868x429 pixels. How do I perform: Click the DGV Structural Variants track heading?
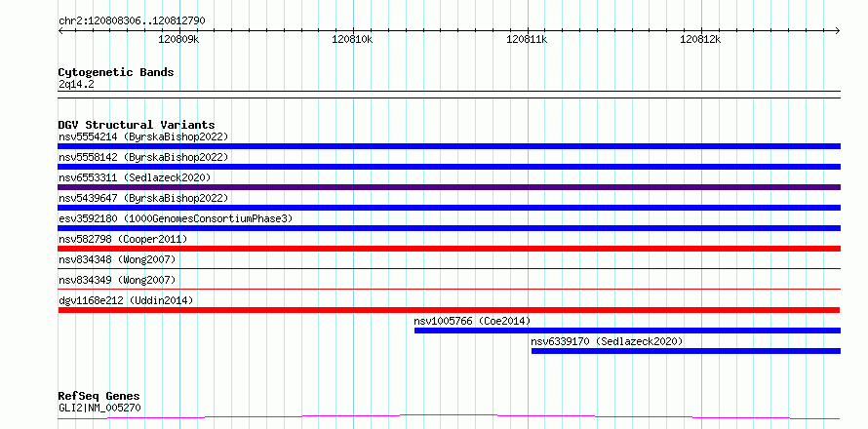tap(137, 125)
